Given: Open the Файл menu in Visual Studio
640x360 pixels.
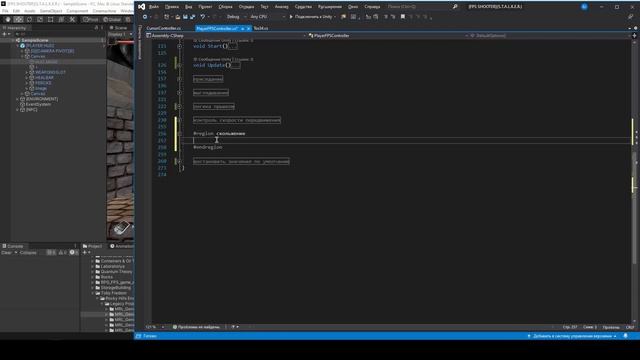Looking at the screenshot, I should pyautogui.click(x=154, y=7).
